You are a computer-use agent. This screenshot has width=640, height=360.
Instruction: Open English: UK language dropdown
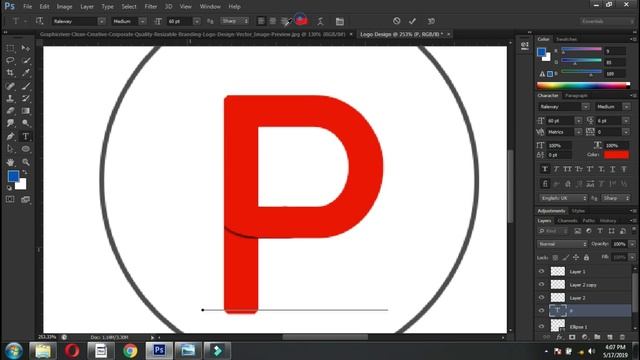pyautogui.click(x=563, y=198)
